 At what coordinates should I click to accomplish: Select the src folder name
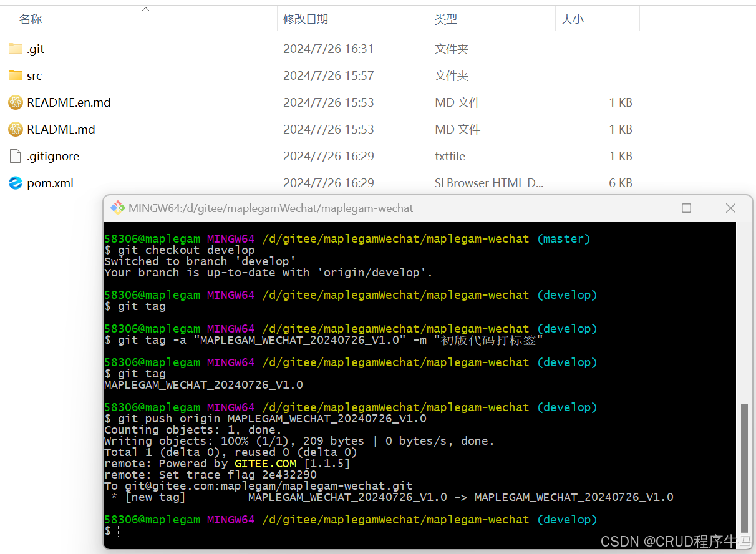point(34,75)
